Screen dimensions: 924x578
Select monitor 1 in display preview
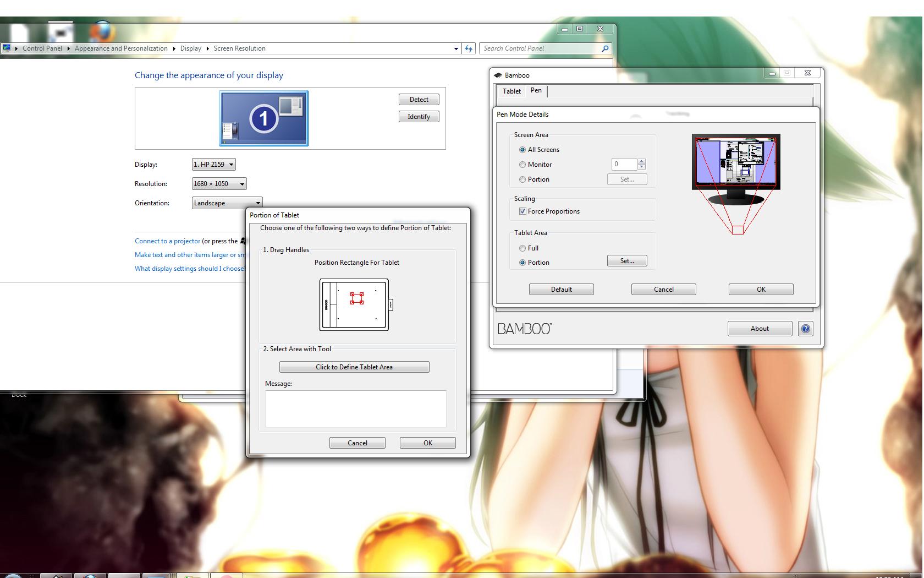[263, 118]
